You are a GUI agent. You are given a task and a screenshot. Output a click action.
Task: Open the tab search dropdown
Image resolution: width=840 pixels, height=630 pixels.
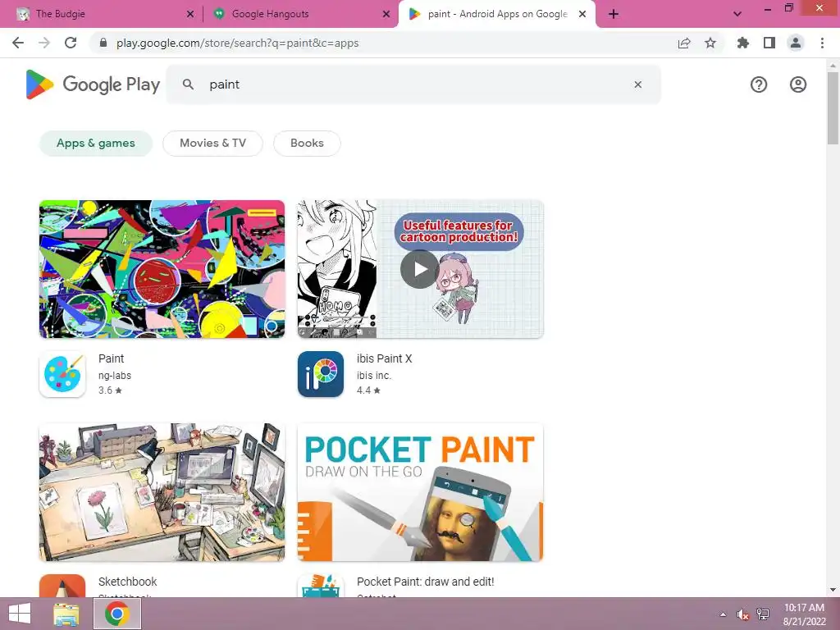[737, 14]
